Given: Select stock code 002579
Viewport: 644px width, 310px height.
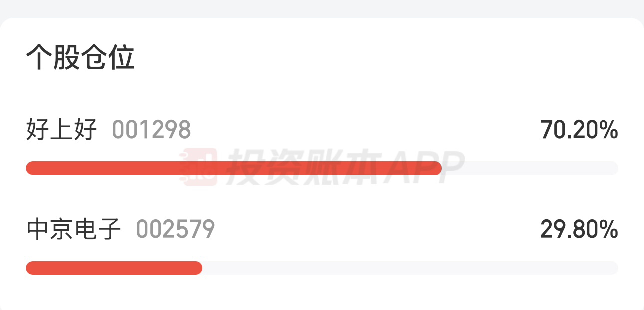Looking at the screenshot, I should 175,230.
